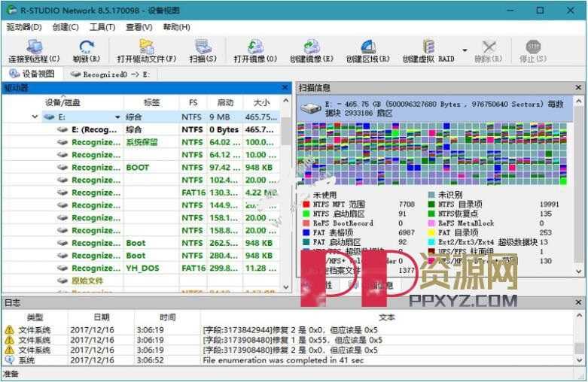Screen dimensions: 588x382
Task: Open the Drive (驱动器) menu
Action: [x=24, y=27]
